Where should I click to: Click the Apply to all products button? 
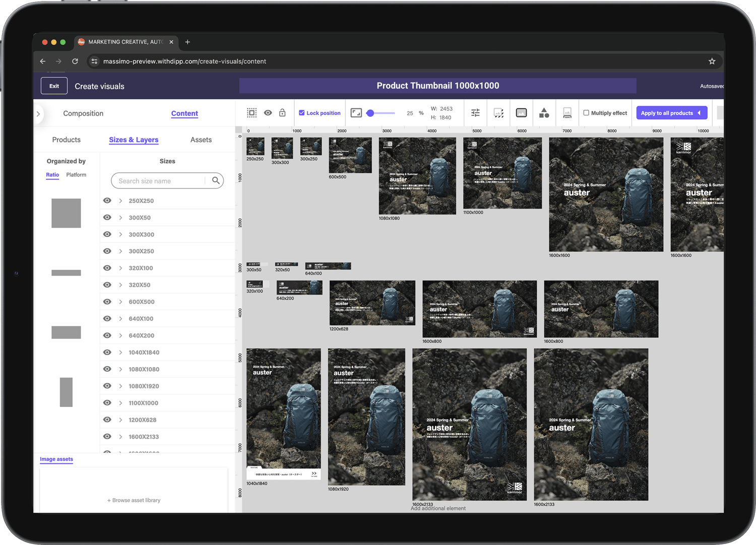[672, 112]
